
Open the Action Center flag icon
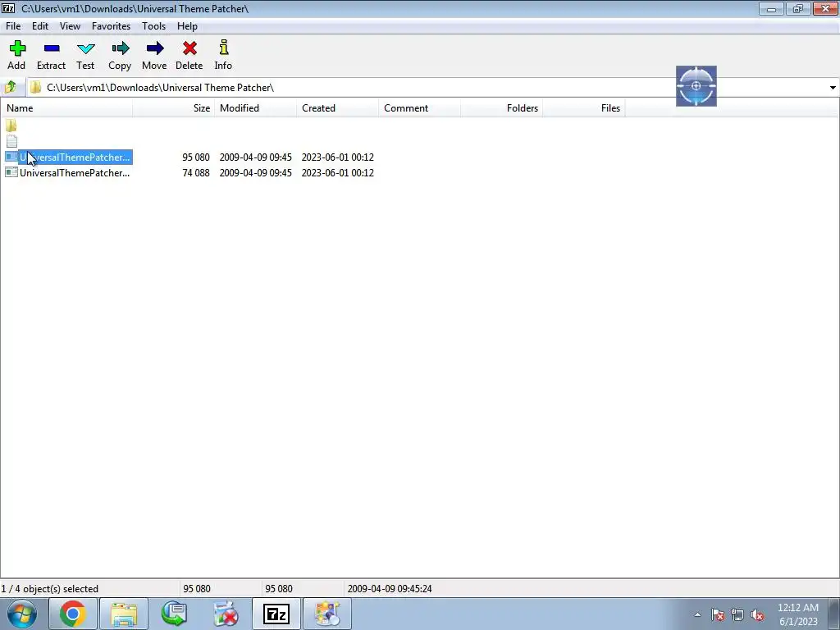(718, 614)
